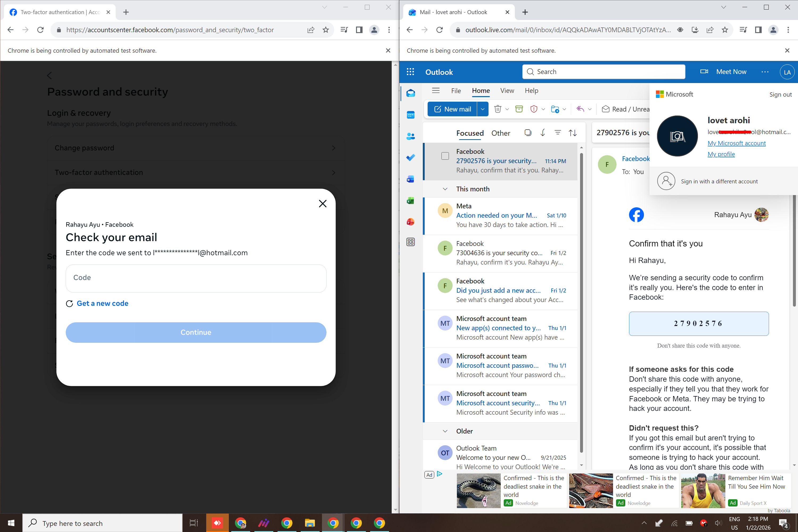Open Change password row chevron
The width and height of the screenshot is (798, 532).
(333, 148)
